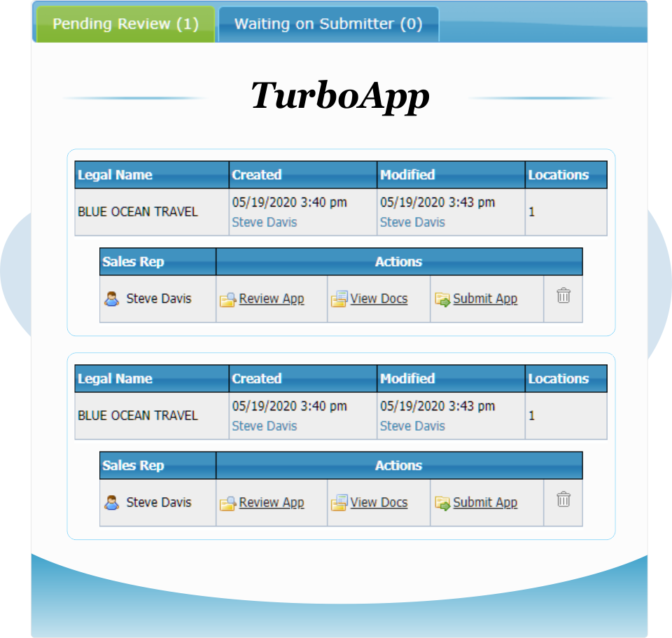672x638 pixels.
Task: Switch to the Waiting on Submitter (0) tab
Action: (x=329, y=24)
